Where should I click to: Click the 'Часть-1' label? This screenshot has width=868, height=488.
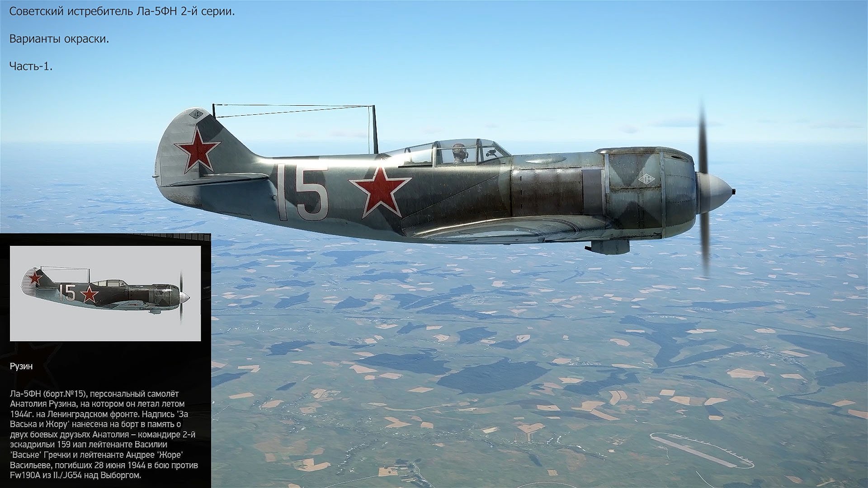click(x=31, y=66)
